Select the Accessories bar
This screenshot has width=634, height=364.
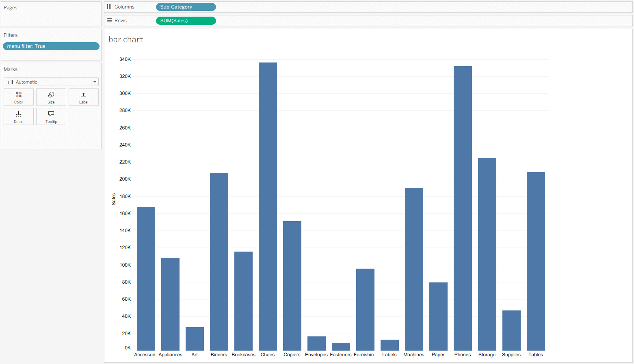click(146, 279)
